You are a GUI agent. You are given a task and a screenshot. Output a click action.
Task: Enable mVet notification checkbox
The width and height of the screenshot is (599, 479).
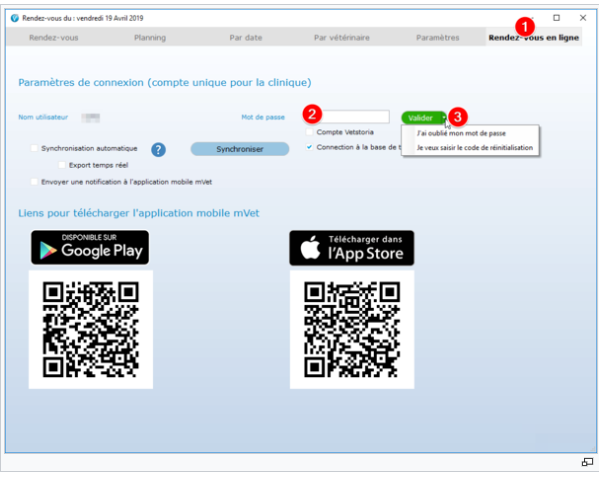click(x=34, y=182)
